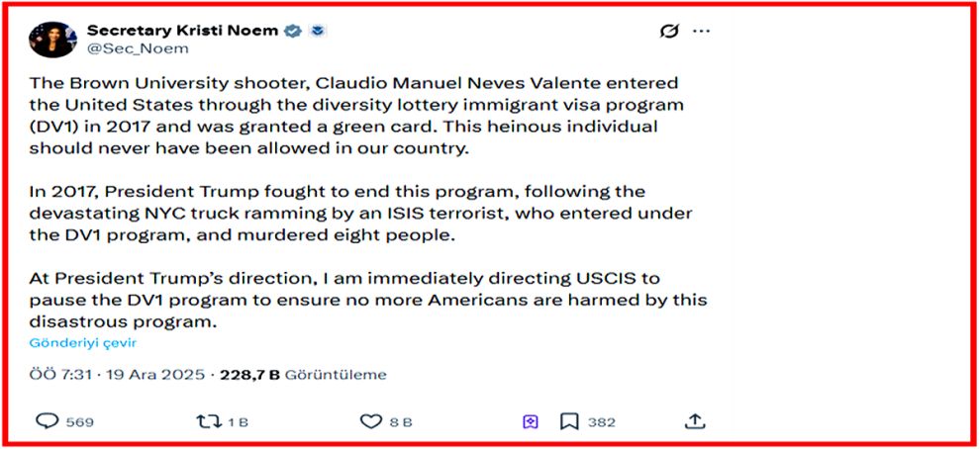Click the Grok slashed-circle icon

669,32
